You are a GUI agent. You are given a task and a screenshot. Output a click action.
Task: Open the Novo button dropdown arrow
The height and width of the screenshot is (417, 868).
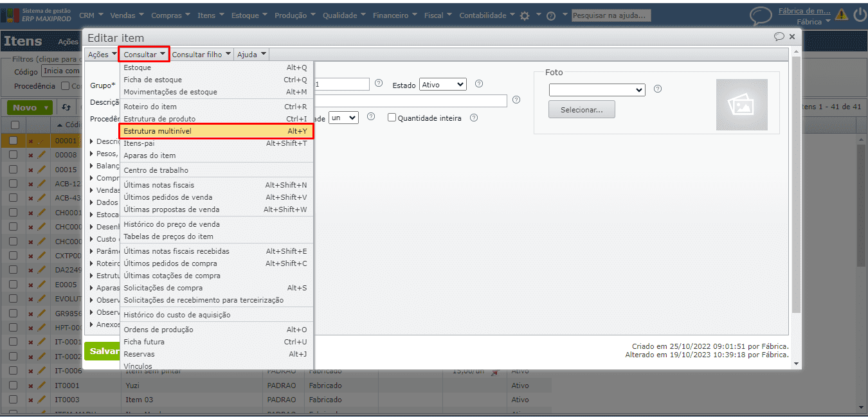48,108
